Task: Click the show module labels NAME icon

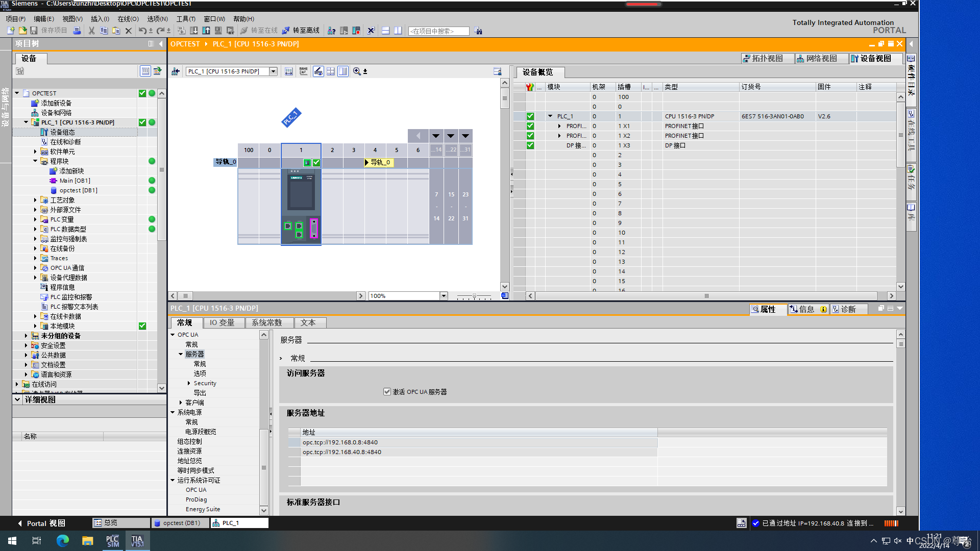Action: 304,71
